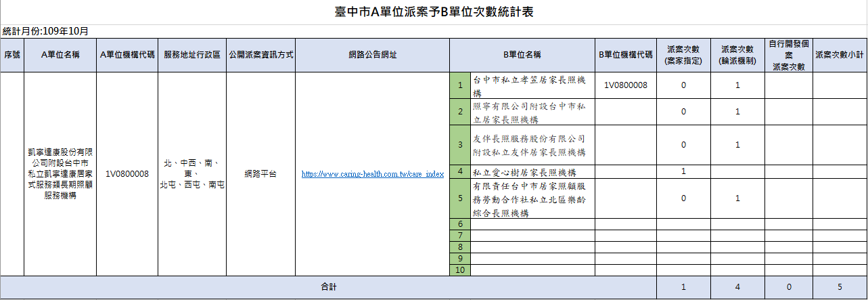
Task: Click green row number 4 cell
Action: pyautogui.click(x=460, y=171)
